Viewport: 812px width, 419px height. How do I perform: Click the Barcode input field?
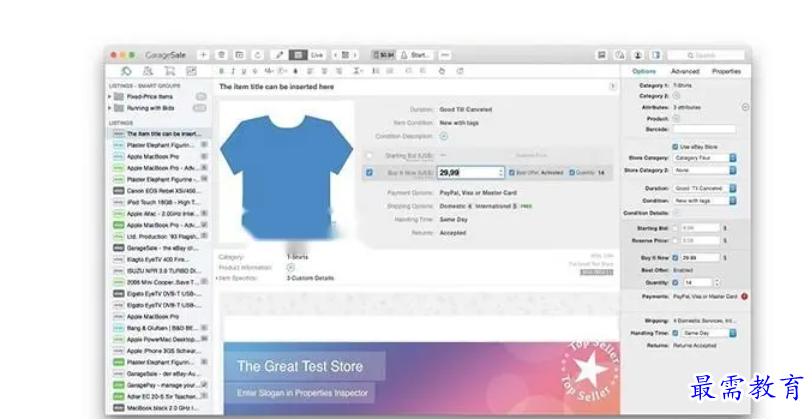pyautogui.click(x=704, y=129)
